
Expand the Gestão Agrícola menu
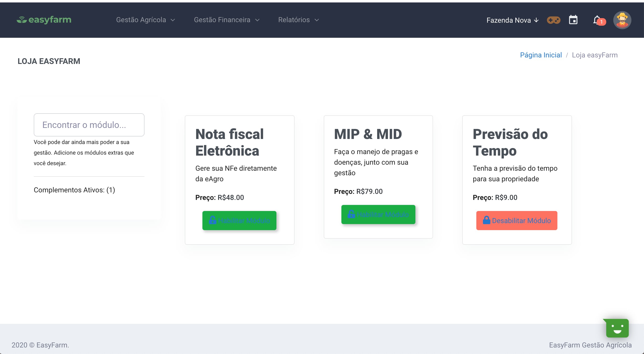(146, 20)
